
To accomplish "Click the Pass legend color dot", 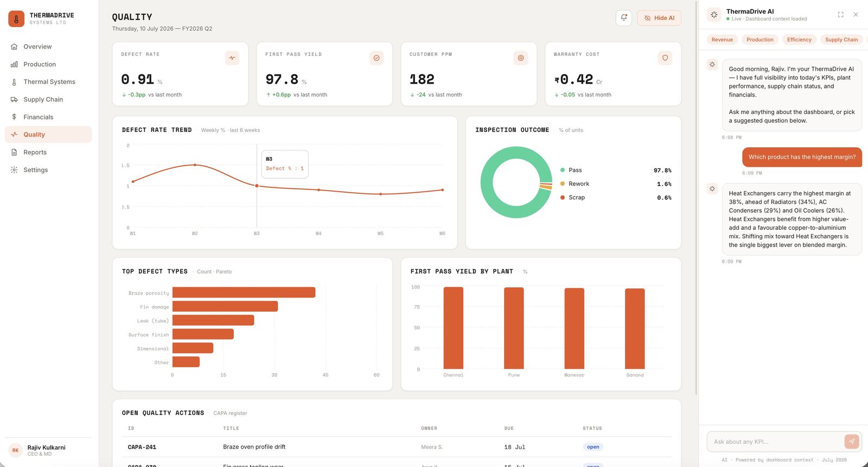I will pos(563,170).
